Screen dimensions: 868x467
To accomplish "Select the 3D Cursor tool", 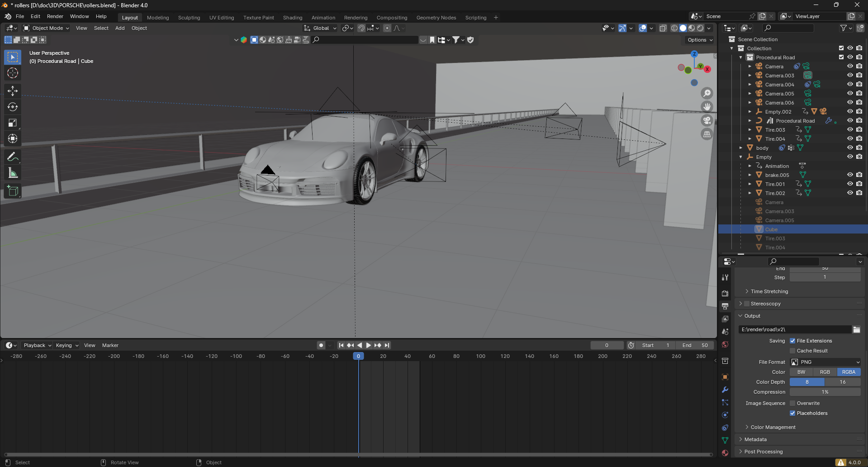I will [x=13, y=73].
